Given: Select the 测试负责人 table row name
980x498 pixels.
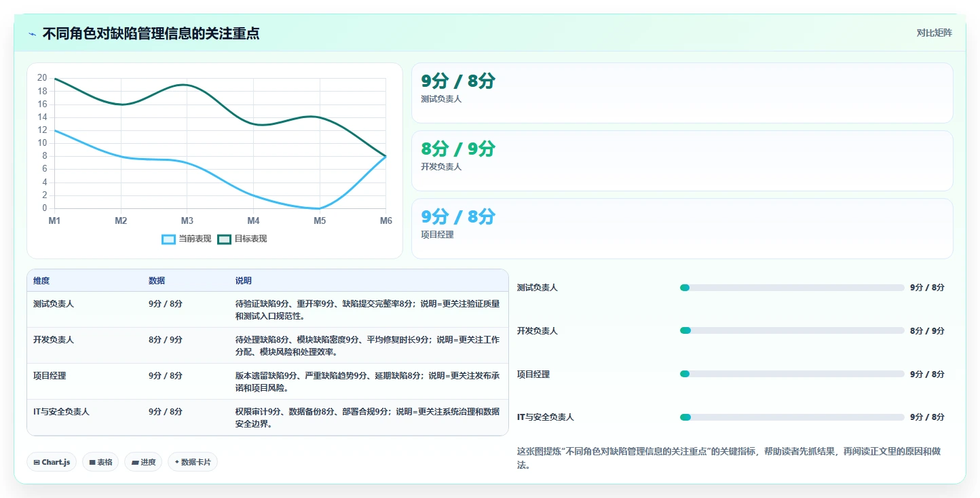Looking at the screenshot, I should click(x=54, y=304).
